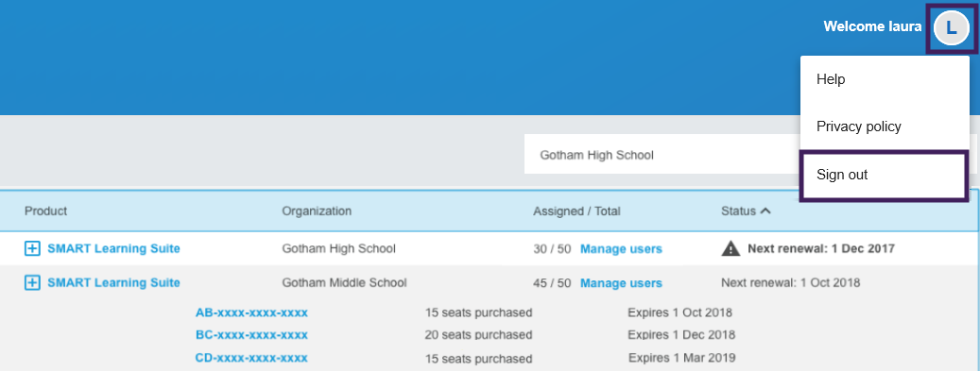Open SMART Learning Suite link for Gotham Middle School
Image resolution: width=980 pixels, height=371 pixels.
click(113, 283)
